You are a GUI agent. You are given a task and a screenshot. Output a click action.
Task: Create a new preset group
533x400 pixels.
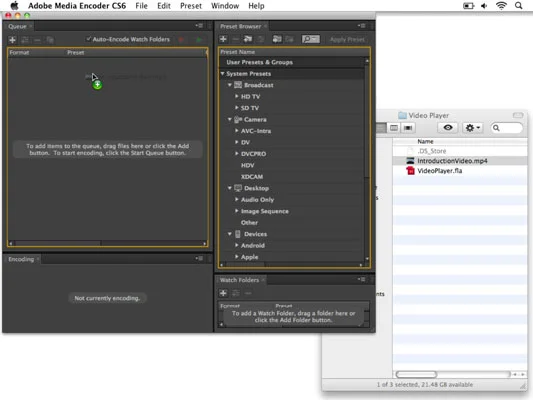tap(248, 39)
